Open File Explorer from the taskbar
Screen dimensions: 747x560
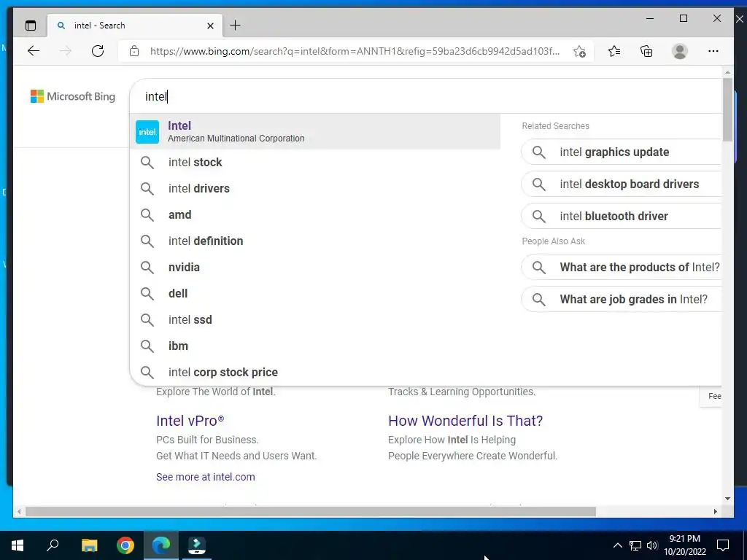pos(89,545)
